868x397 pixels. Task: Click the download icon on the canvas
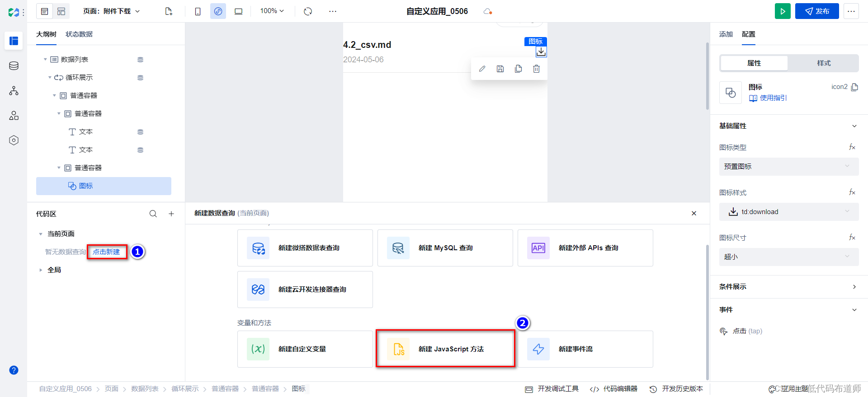[x=541, y=52]
